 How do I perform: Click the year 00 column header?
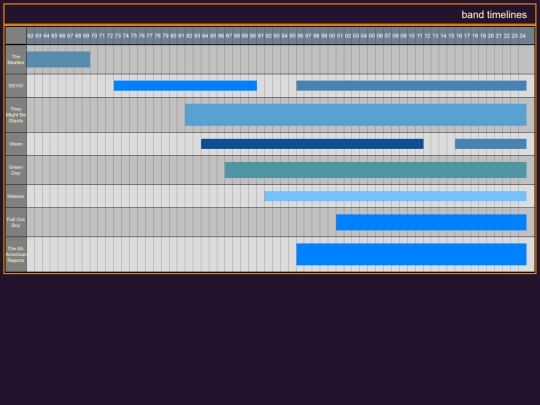tap(332, 36)
